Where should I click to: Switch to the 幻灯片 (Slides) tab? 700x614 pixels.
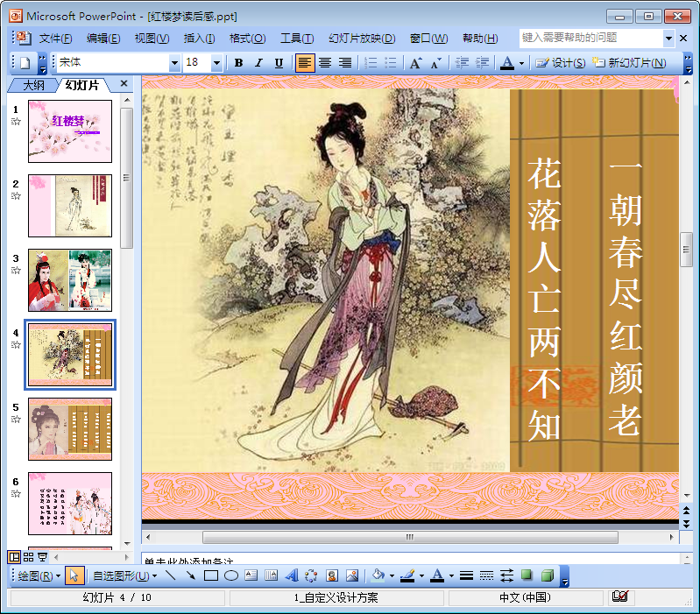pos(81,85)
